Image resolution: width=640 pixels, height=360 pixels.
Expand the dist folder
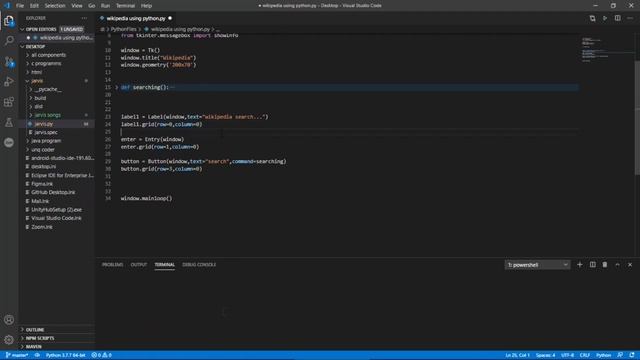(38, 107)
